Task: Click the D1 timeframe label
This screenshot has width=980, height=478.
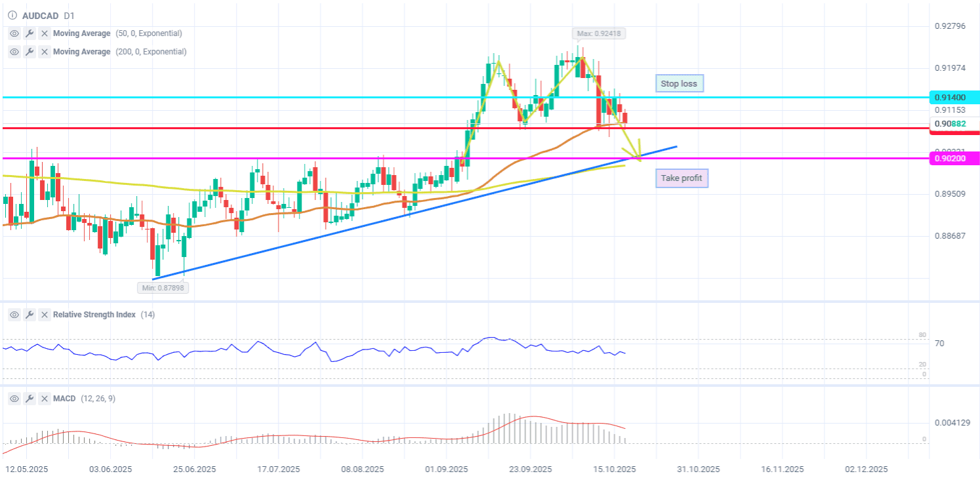Action: tap(69, 15)
